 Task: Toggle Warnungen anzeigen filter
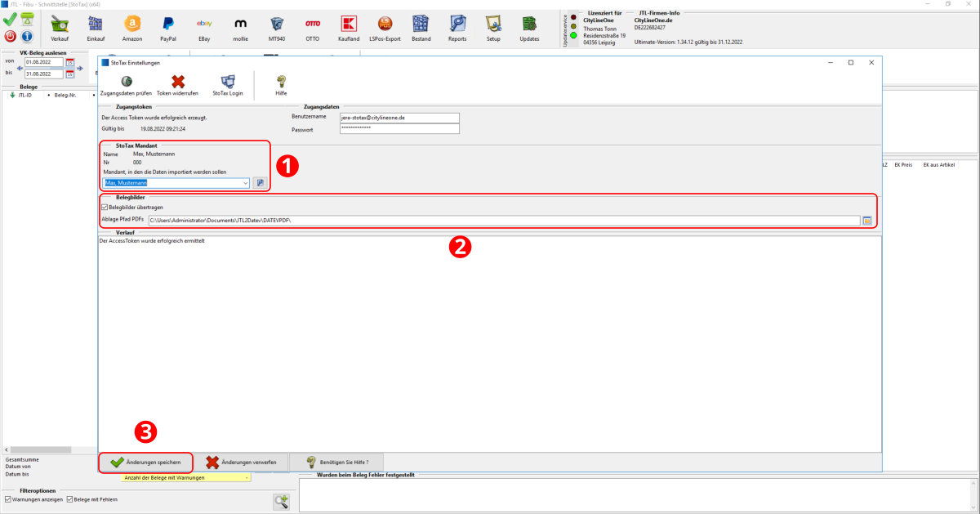[x=8, y=499]
